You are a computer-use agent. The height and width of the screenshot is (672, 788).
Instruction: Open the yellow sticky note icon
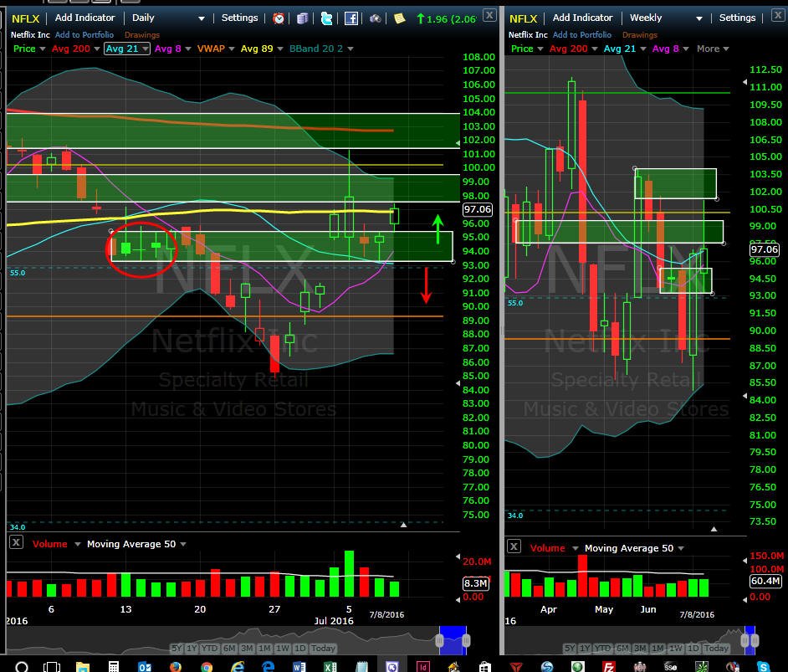(x=400, y=18)
